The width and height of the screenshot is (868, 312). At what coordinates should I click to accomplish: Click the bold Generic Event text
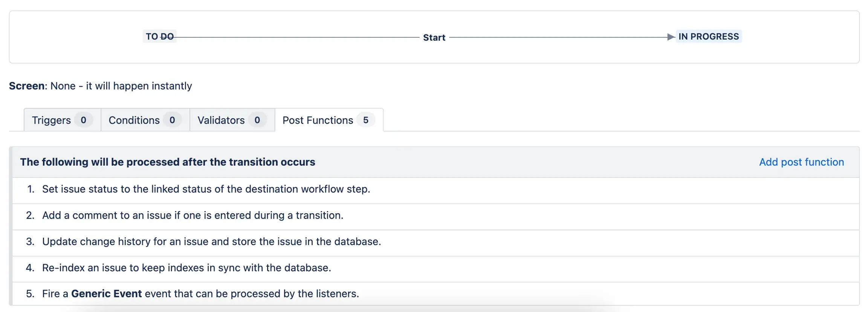point(106,294)
